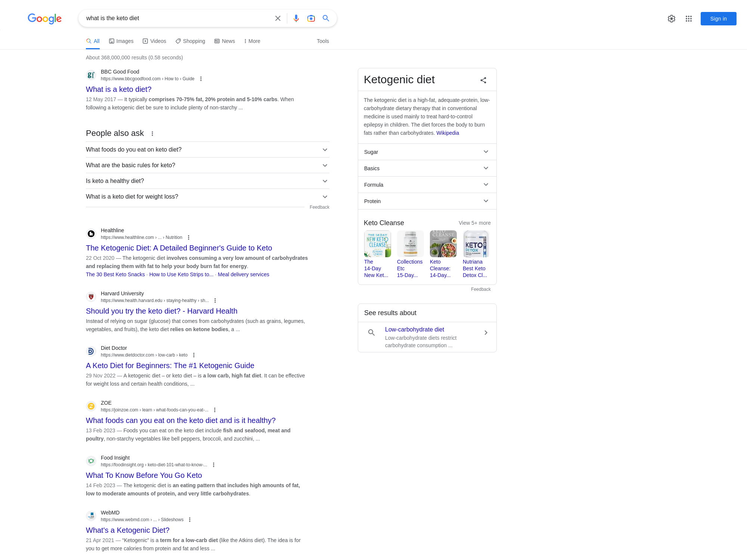Click 'View 5+ more' in Keto Cleanse
This screenshot has width=747, height=560.
[475, 223]
